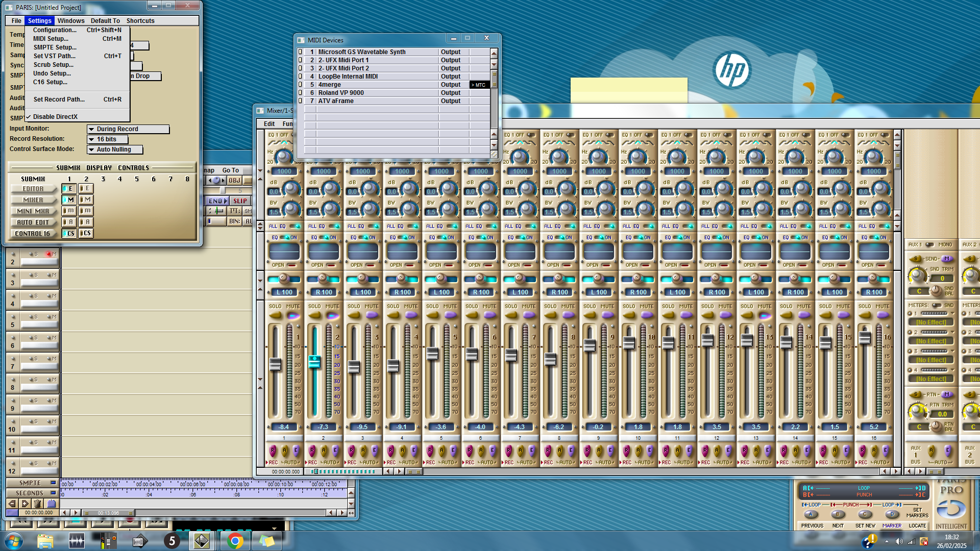Expand the MIXER submix display row
Screen dimensions: 980x551
(33, 200)
